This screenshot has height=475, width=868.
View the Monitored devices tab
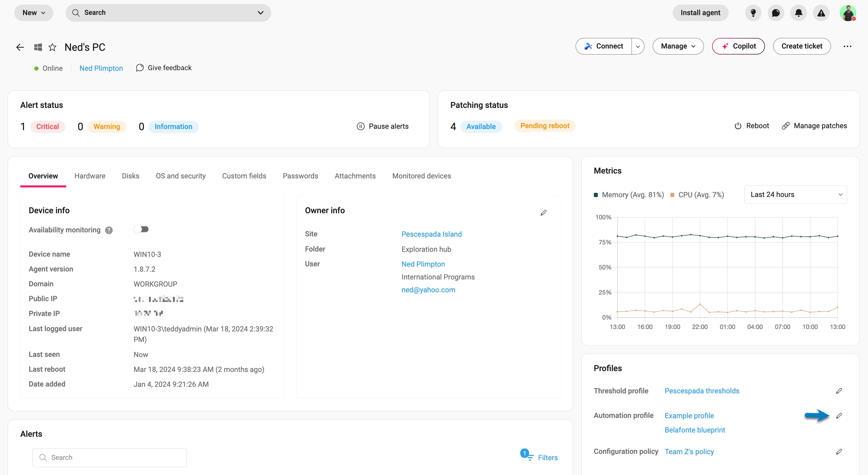(421, 176)
